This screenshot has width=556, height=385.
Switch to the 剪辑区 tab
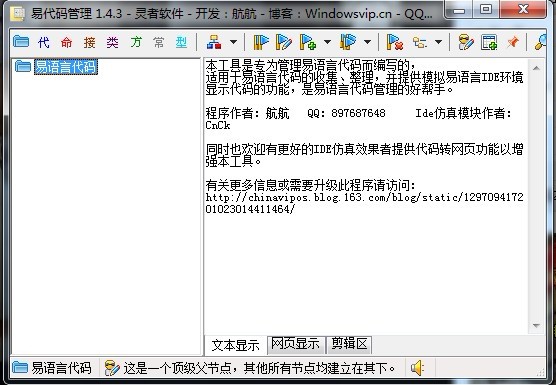pyautogui.click(x=349, y=344)
